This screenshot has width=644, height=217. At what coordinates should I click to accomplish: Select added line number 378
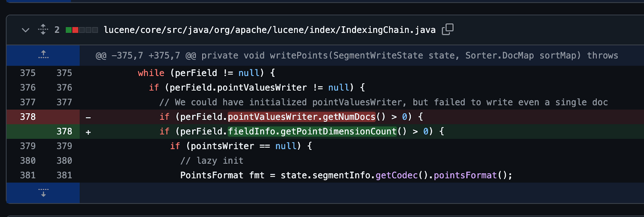click(x=64, y=131)
